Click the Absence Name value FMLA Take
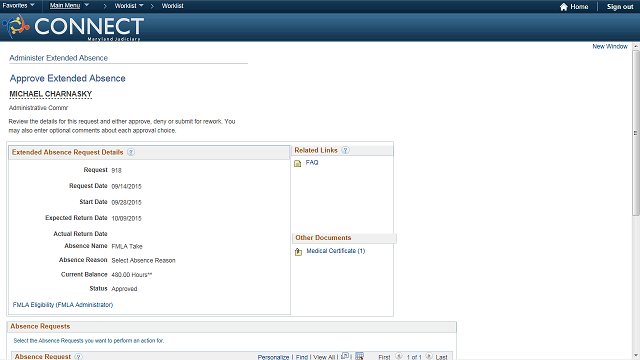640x360 pixels. coord(127,246)
